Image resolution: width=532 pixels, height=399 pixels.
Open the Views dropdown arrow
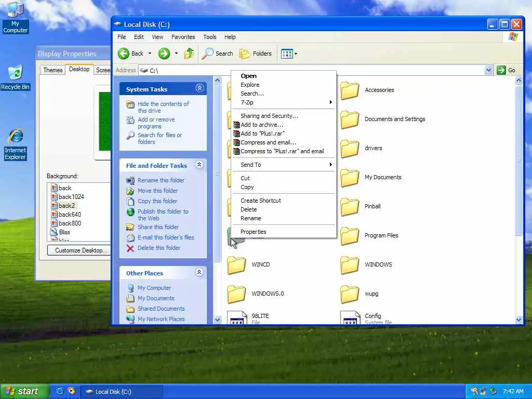pyautogui.click(x=296, y=54)
